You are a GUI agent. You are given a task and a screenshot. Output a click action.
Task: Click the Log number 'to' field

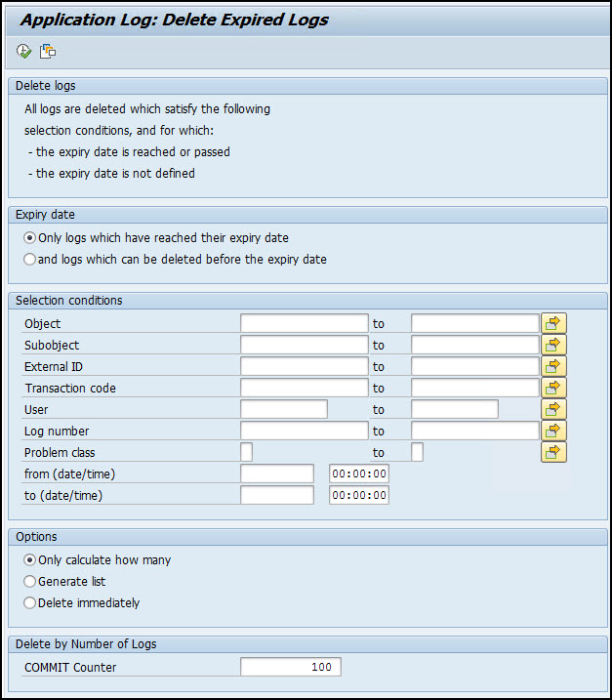point(475,431)
